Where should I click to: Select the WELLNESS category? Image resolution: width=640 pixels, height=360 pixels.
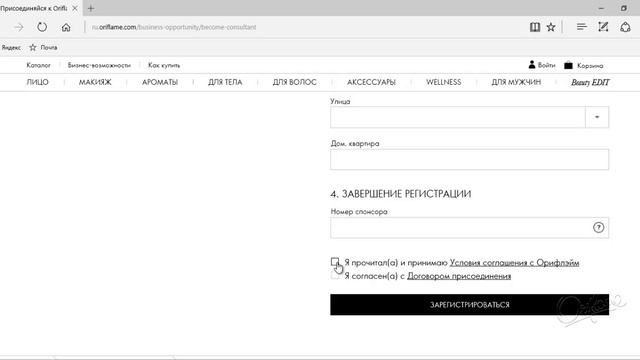444,82
